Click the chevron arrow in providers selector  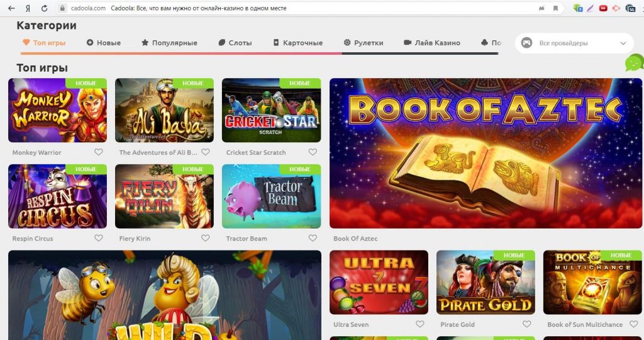pyautogui.click(x=623, y=43)
